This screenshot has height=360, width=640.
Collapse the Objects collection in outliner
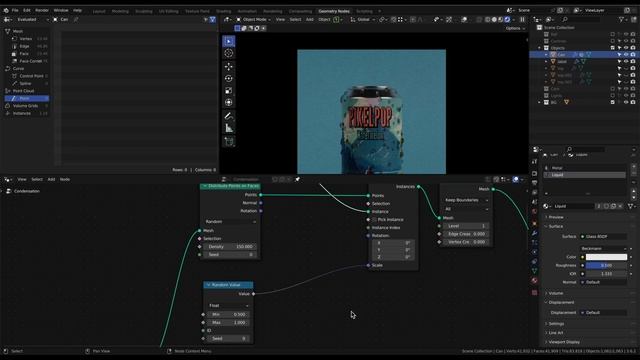540,48
